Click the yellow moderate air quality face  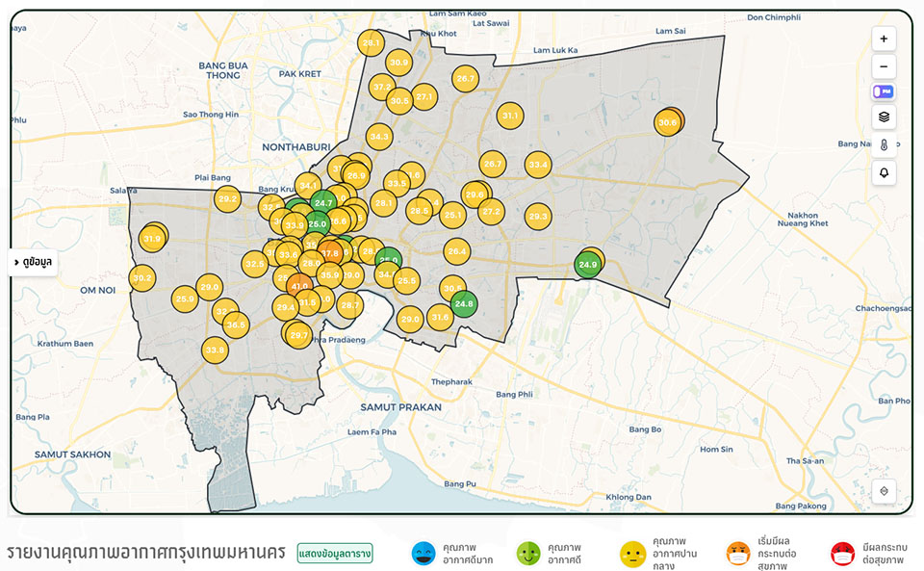[632, 554]
